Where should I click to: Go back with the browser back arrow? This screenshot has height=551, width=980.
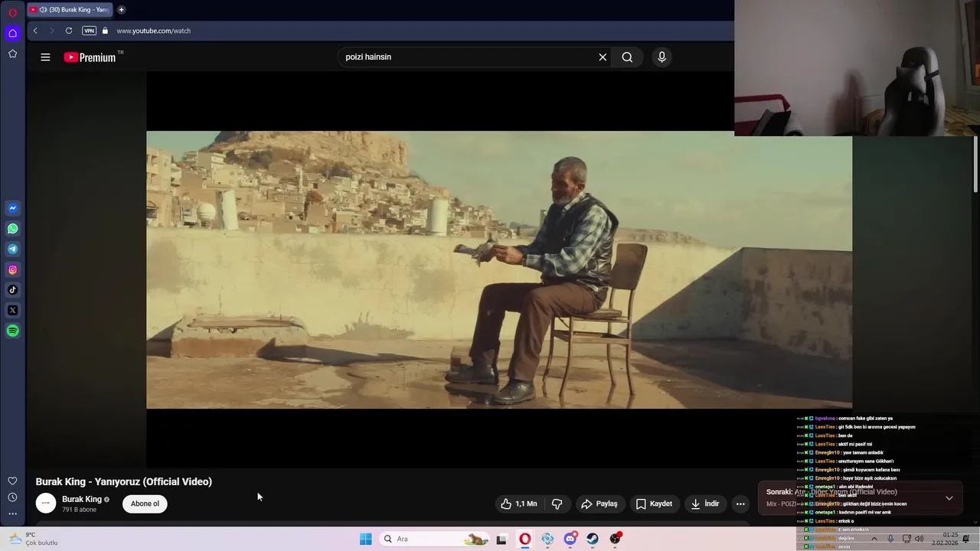tap(35, 31)
